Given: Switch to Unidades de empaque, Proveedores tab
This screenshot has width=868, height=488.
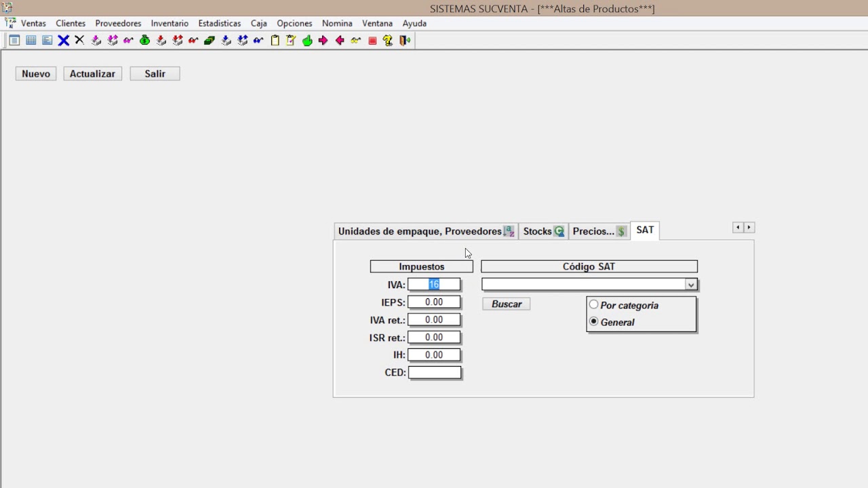Looking at the screenshot, I should point(426,231).
